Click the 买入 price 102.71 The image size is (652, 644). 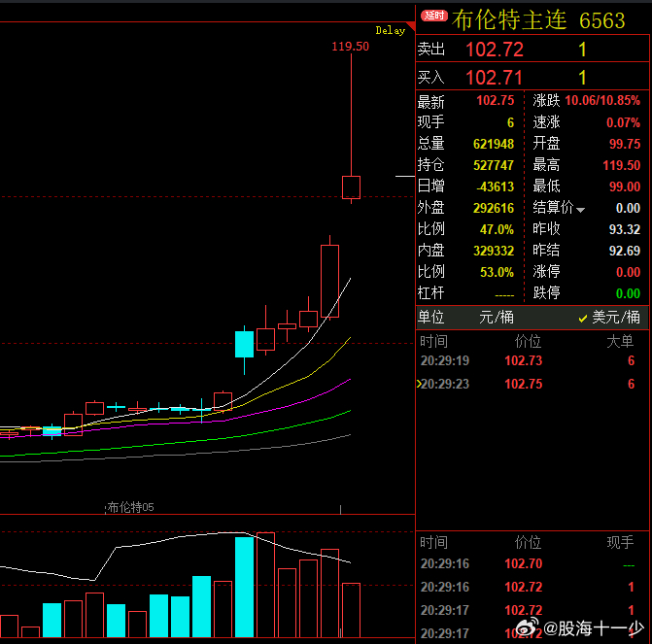point(494,78)
